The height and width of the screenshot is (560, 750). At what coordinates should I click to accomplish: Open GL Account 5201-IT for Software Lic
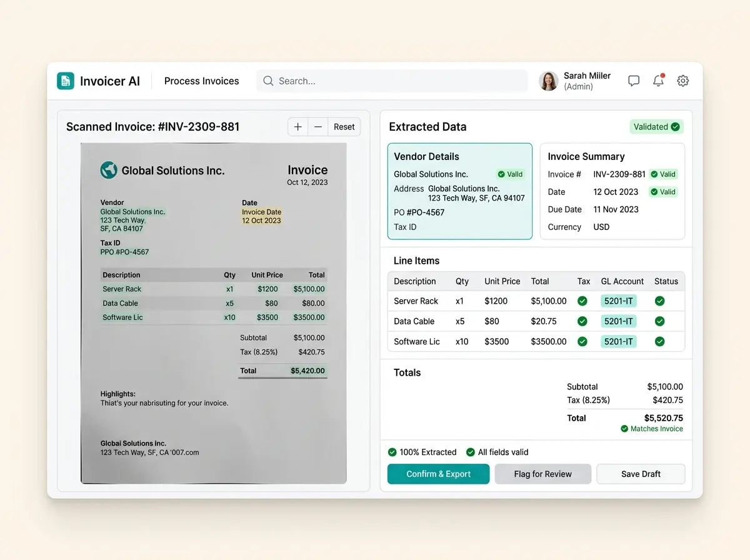coord(619,341)
